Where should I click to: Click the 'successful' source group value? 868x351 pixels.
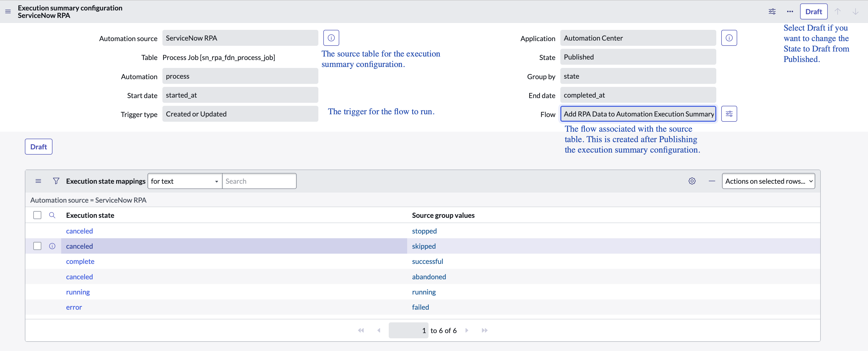[x=427, y=261]
